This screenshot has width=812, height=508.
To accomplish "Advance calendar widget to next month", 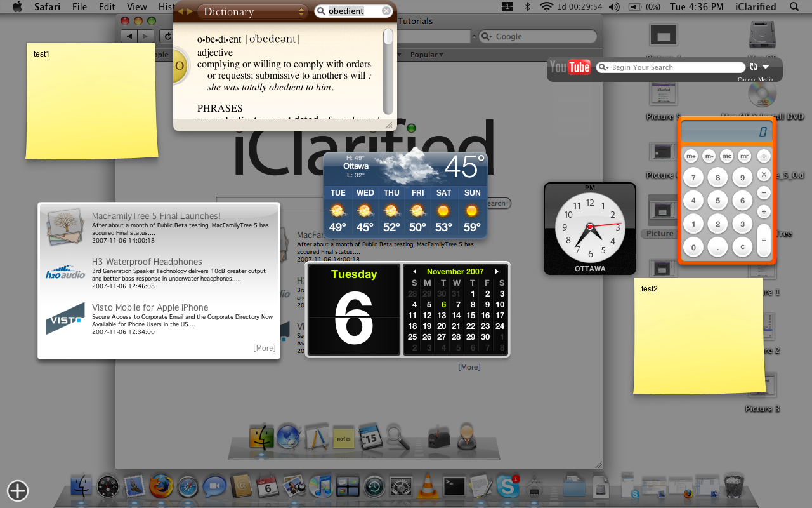I will [x=497, y=272].
